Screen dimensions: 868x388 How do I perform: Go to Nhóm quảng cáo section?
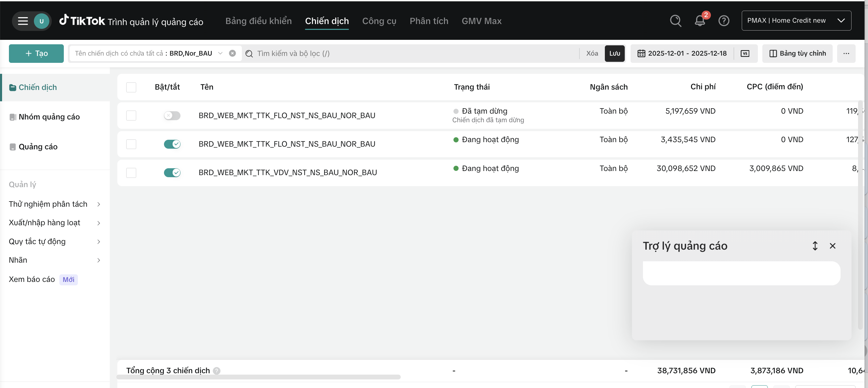49,117
